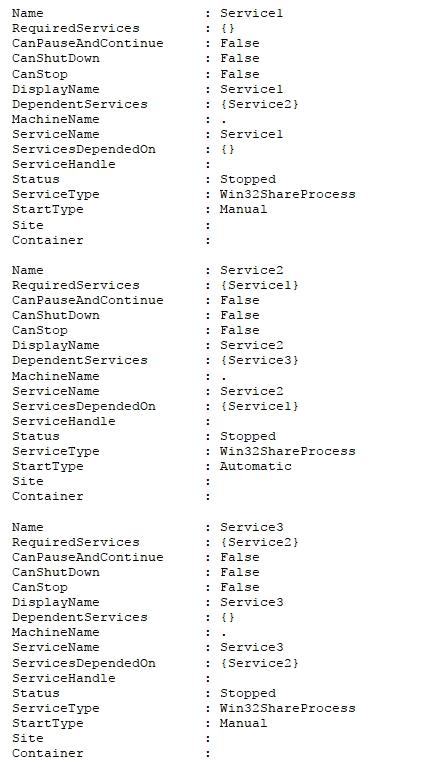Select the Service3 RequiredServices value {Service2}

(259, 542)
